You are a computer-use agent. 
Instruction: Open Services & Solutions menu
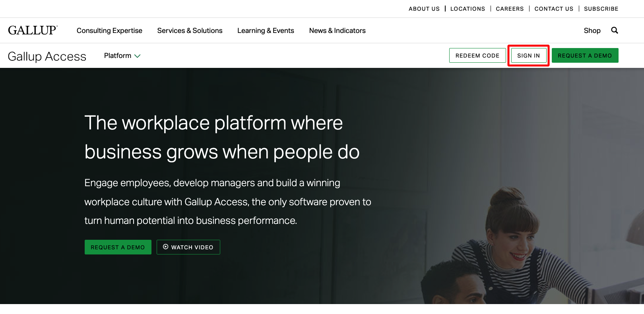(x=190, y=31)
